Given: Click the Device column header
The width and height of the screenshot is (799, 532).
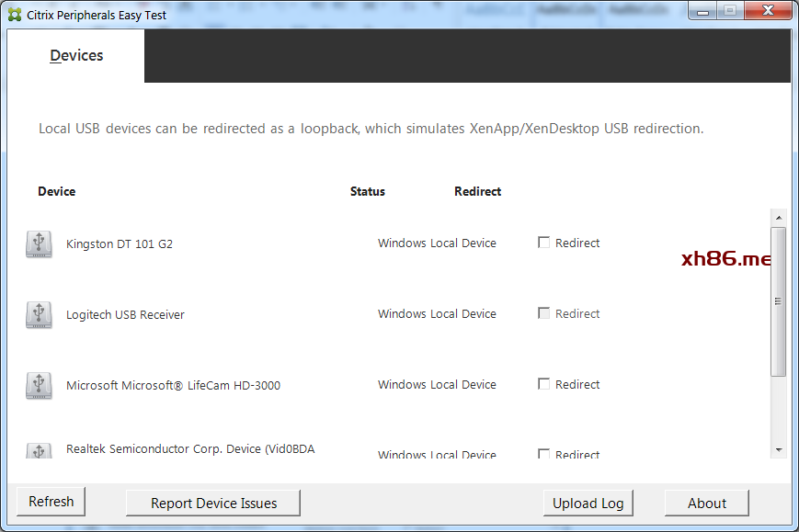Looking at the screenshot, I should 57,191.
